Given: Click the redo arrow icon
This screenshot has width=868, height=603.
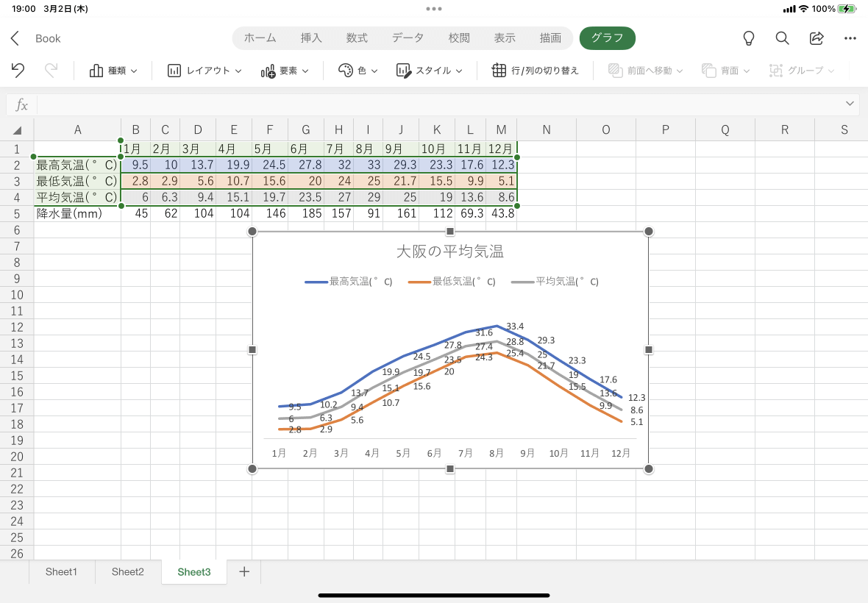Looking at the screenshot, I should (x=51, y=71).
